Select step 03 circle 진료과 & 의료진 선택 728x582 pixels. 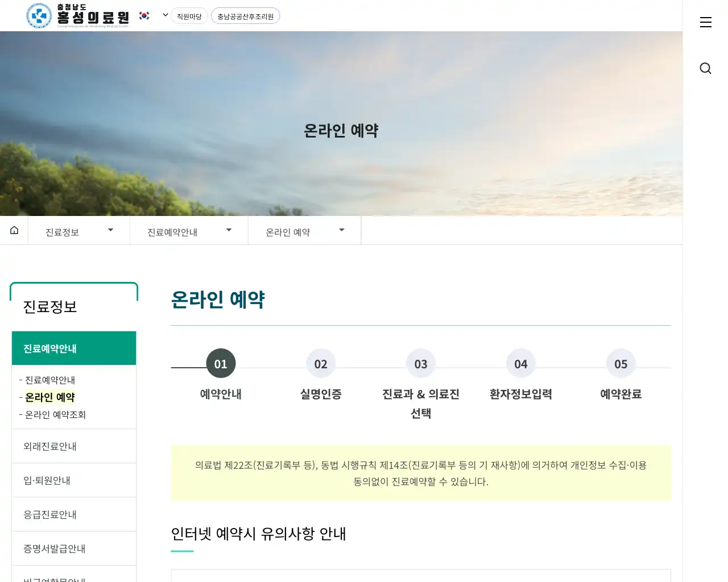pos(421,364)
